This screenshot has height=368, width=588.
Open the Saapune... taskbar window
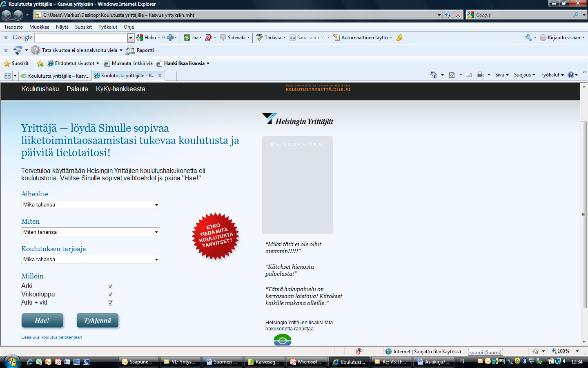coord(138,362)
